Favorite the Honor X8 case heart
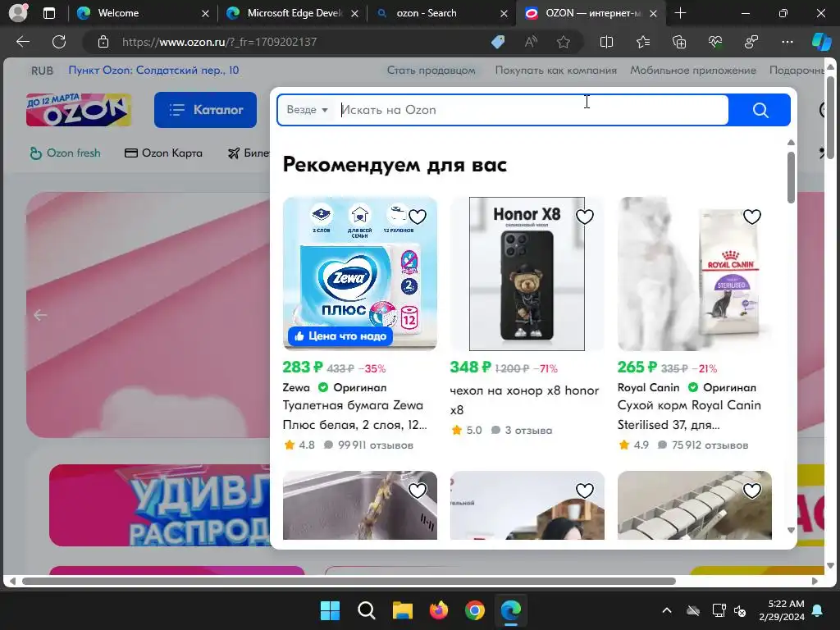The width and height of the screenshot is (840, 630). (x=584, y=217)
